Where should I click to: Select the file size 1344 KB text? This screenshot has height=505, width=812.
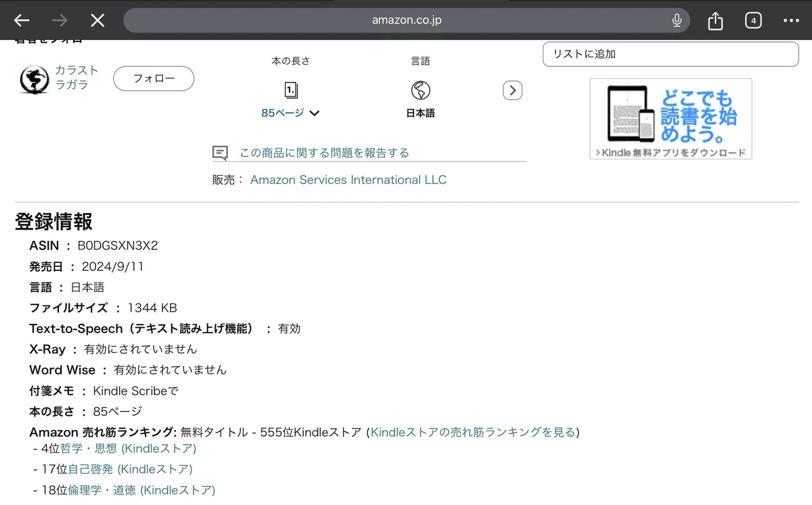(x=152, y=308)
